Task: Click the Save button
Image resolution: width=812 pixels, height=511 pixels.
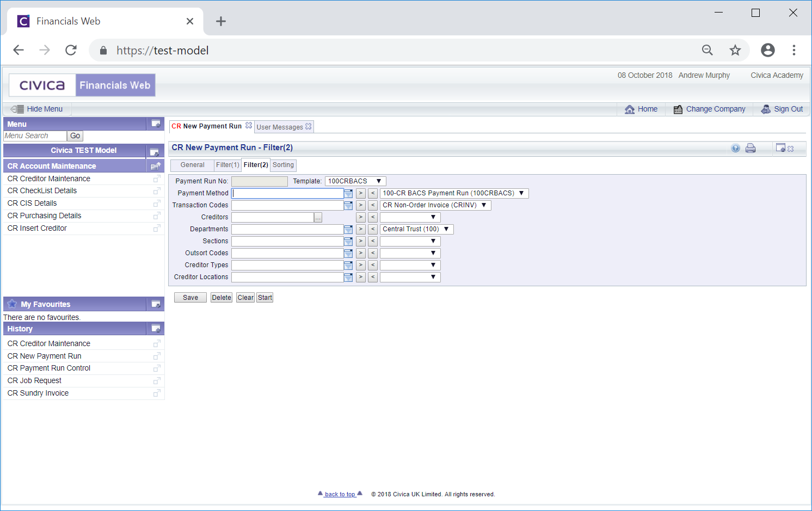Action: click(190, 298)
